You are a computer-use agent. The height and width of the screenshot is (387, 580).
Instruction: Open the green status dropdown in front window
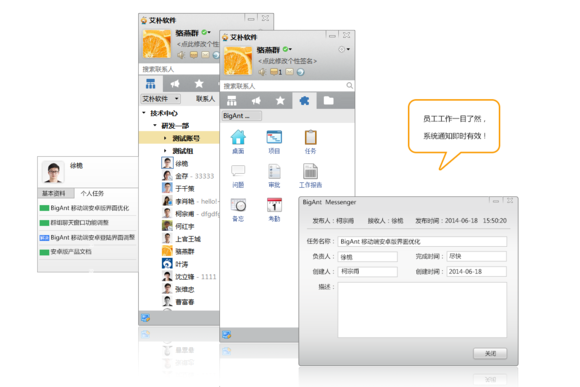287,49
